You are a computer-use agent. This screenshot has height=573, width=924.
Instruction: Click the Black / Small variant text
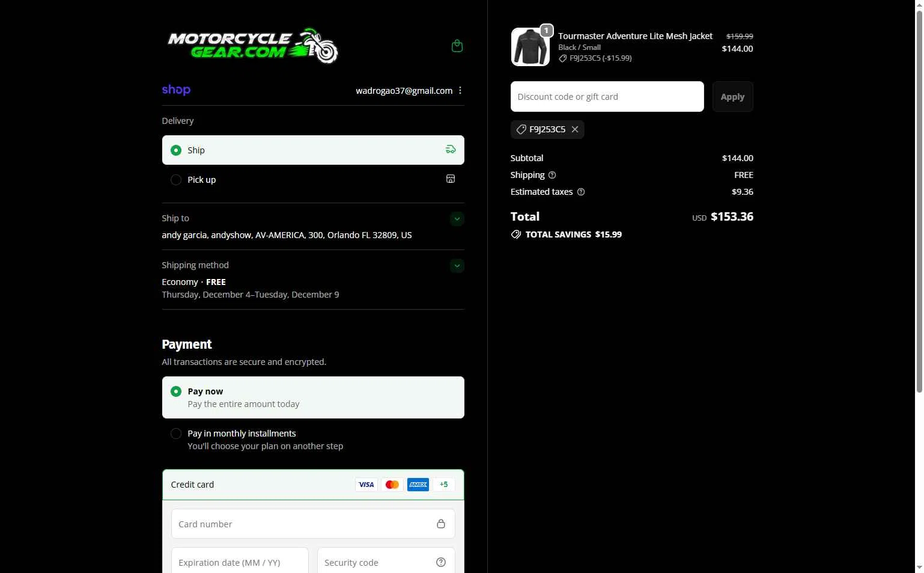point(579,47)
